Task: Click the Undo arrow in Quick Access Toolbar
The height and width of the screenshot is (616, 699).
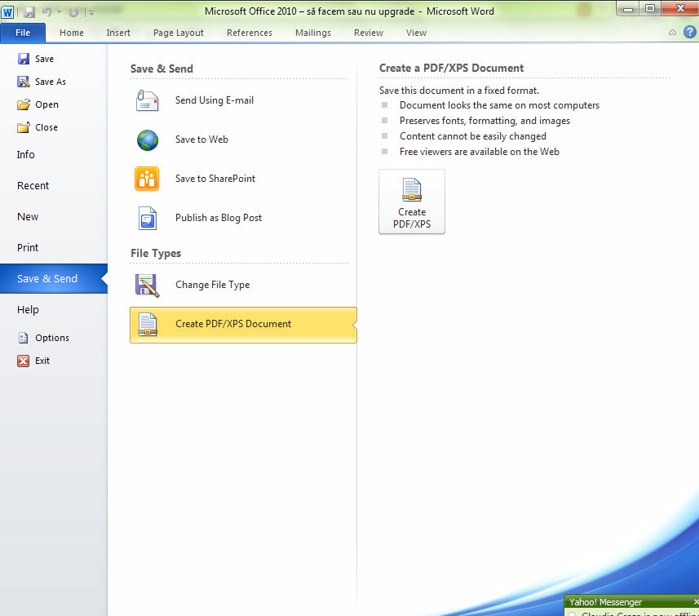Action: (x=46, y=12)
